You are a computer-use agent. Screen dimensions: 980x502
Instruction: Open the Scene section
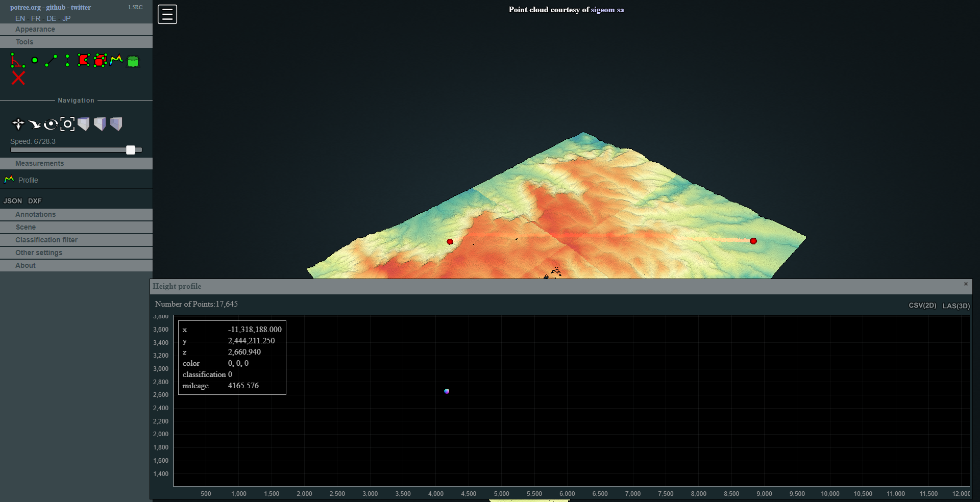26,227
